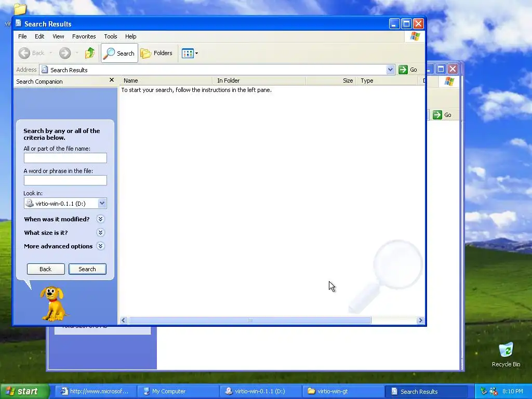Switch to virtio-win-0.1.1 (D:) taskbar item
532x399 pixels.
point(261,391)
